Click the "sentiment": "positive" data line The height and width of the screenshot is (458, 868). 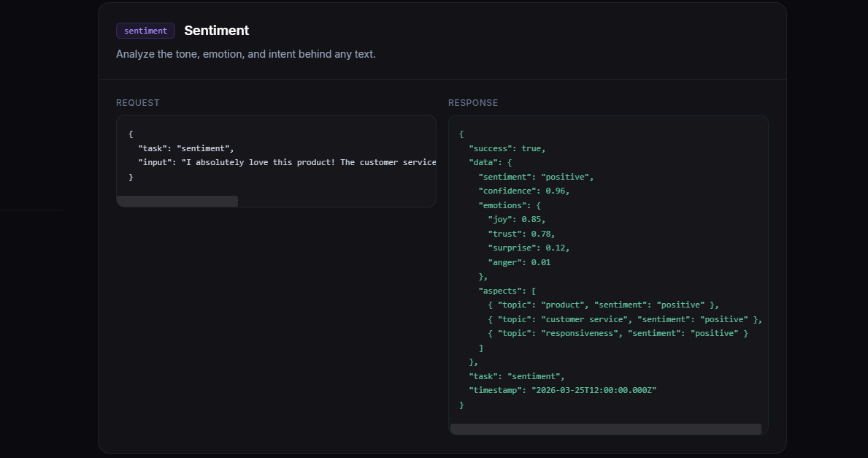click(x=536, y=177)
